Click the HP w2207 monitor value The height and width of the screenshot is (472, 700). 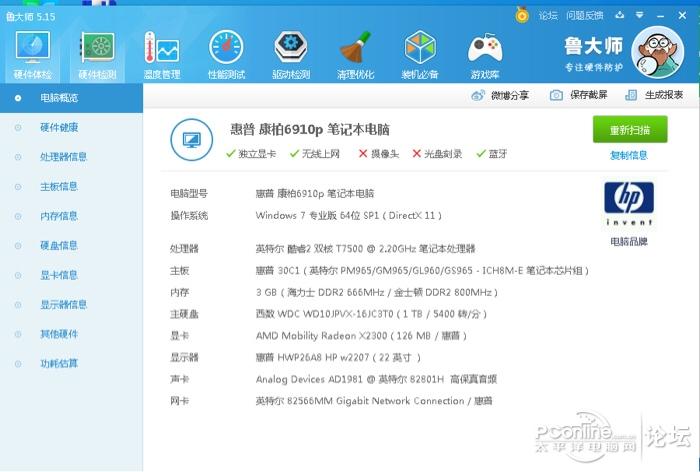[338, 358]
